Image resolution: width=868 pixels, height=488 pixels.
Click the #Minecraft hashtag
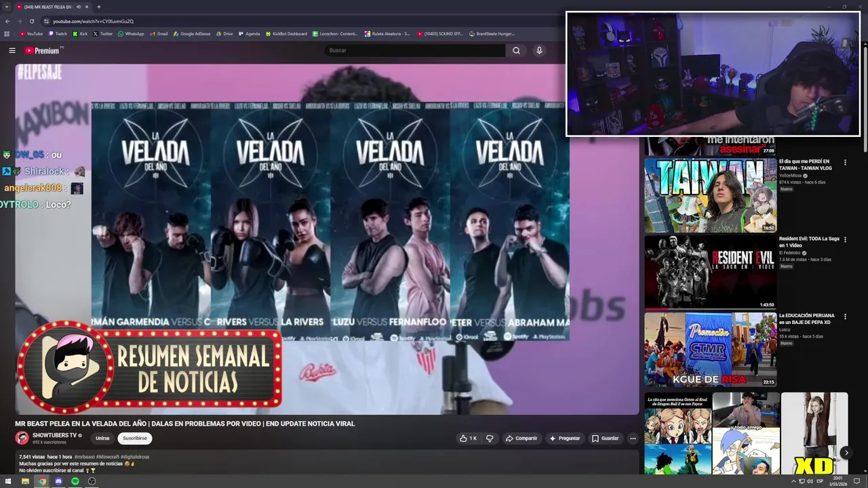click(108, 457)
